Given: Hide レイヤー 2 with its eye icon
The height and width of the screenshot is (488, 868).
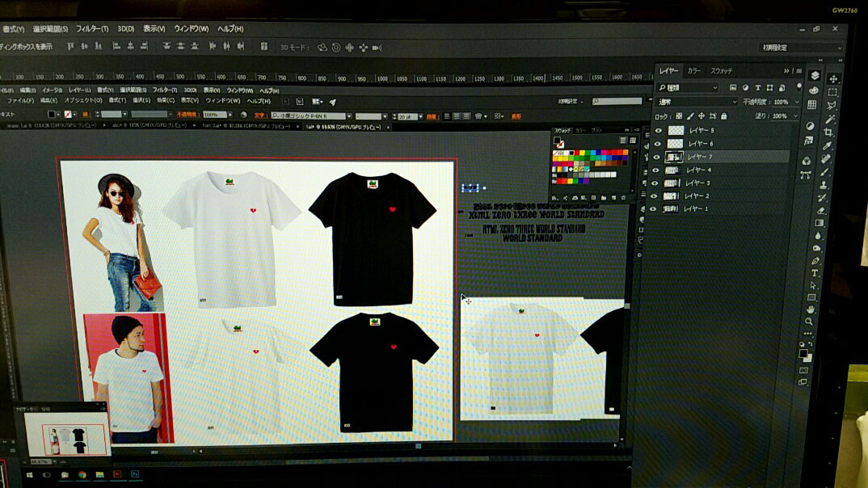Looking at the screenshot, I should (655, 196).
